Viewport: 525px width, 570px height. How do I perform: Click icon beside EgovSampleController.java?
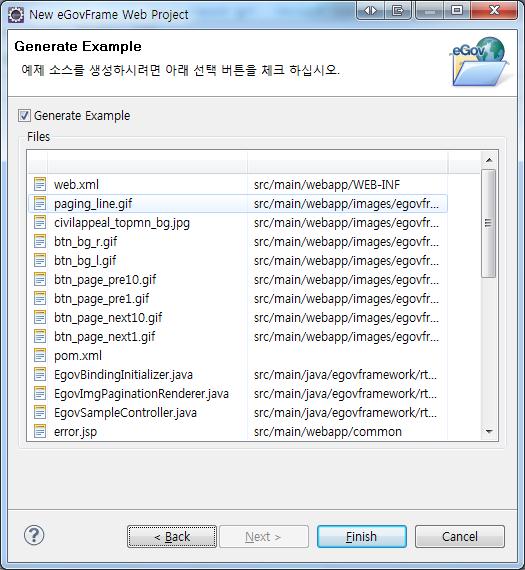[x=40, y=413]
